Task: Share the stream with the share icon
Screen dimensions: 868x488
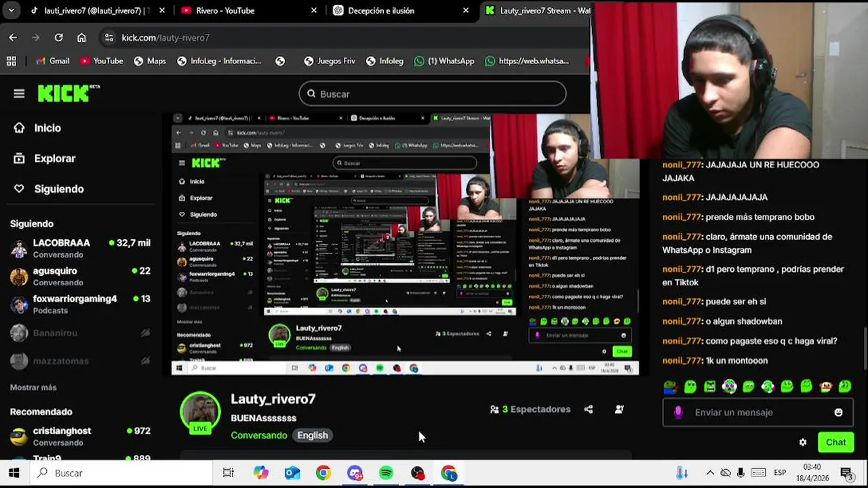Action: point(588,409)
